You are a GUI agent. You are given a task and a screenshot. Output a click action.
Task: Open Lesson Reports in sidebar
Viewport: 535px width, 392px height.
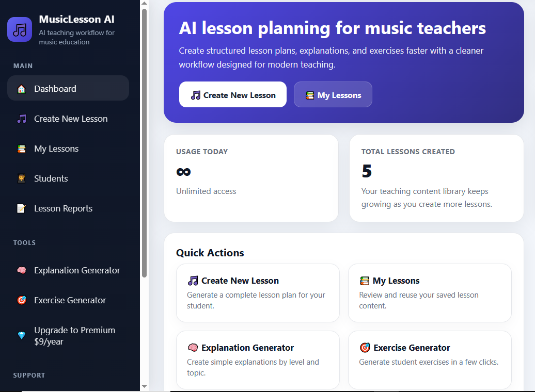tap(63, 208)
